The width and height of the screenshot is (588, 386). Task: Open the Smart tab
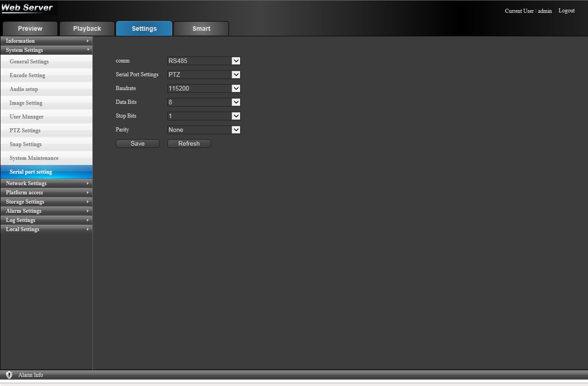point(201,28)
